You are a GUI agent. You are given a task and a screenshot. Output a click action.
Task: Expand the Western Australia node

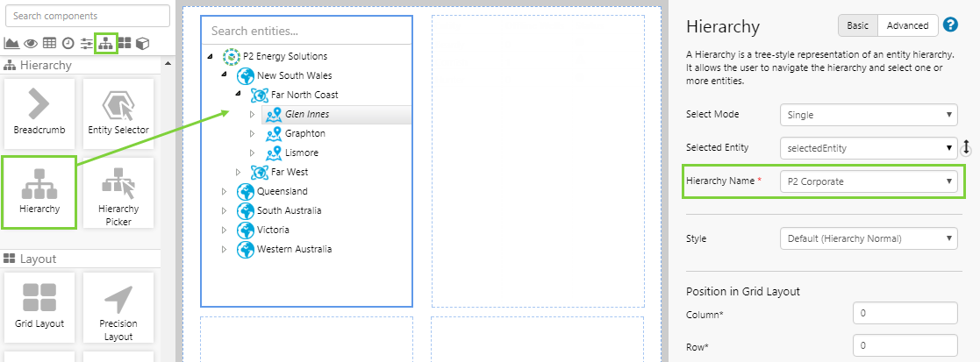[224, 250]
